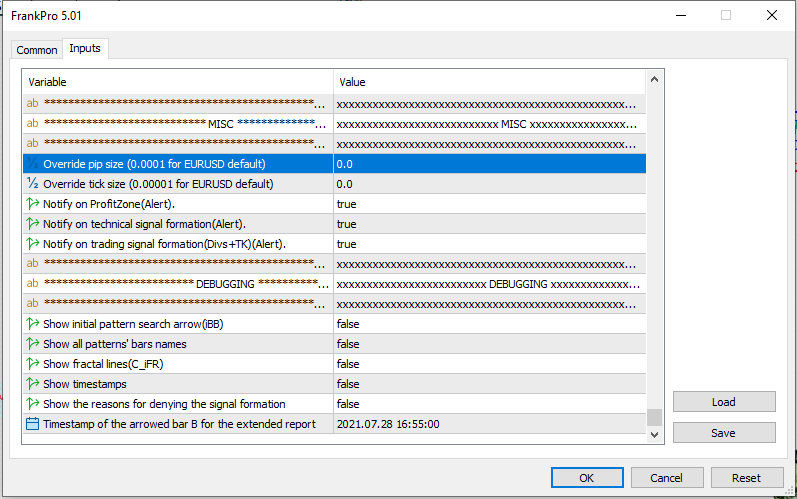797x499 pixels.
Task: Open value dropdown for Notify on trading signal formation
Action: (x=488, y=244)
